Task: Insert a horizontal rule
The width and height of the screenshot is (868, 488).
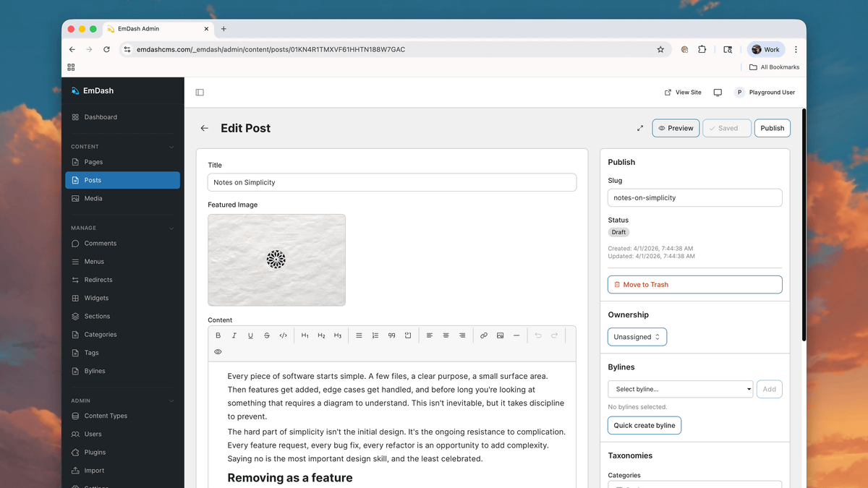Action: pos(516,335)
